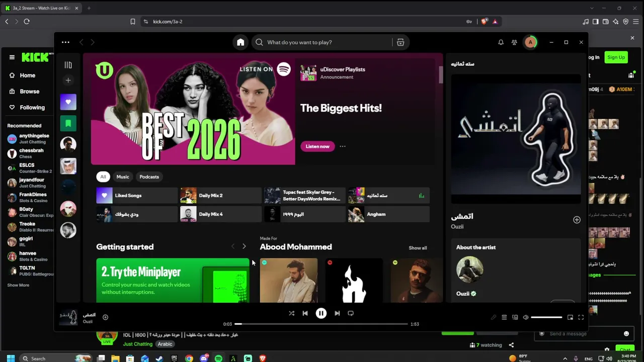Show next Getting started card

(x=244, y=246)
